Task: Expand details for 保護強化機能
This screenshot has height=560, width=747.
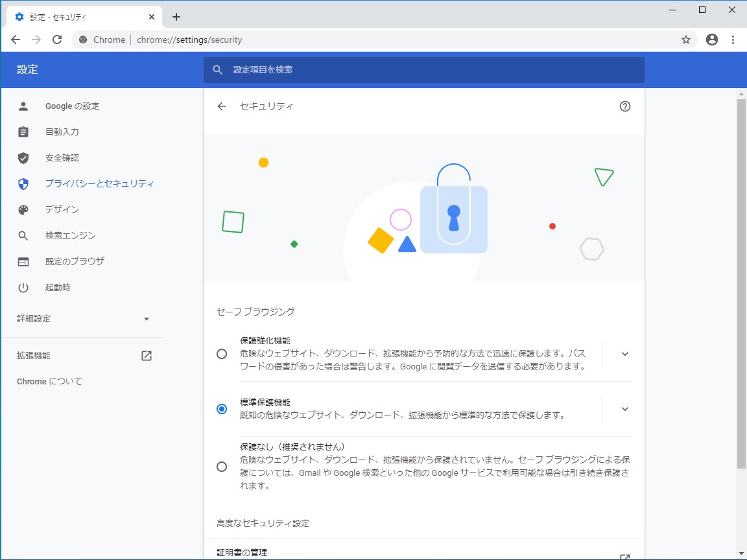Action: pos(624,354)
